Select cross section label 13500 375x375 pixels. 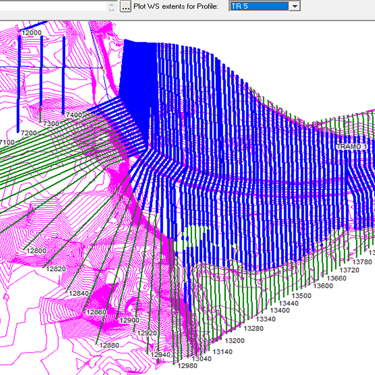click(301, 296)
